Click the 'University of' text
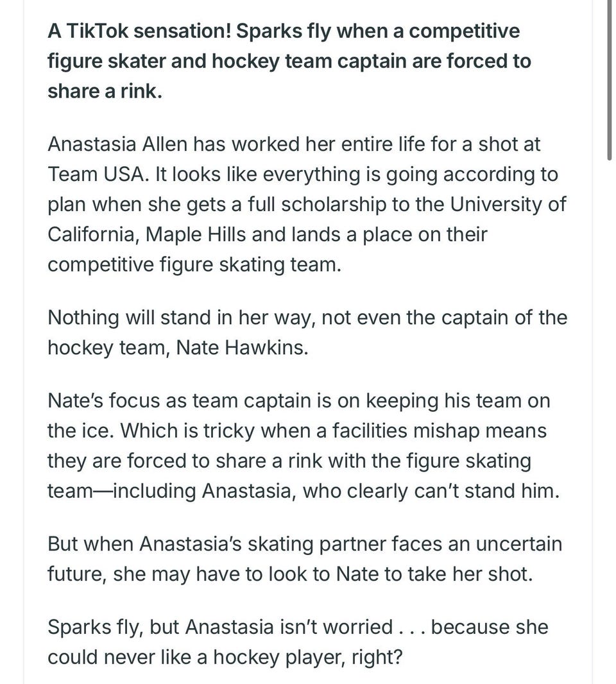Screen dimensions: 616x684 click(x=508, y=205)
